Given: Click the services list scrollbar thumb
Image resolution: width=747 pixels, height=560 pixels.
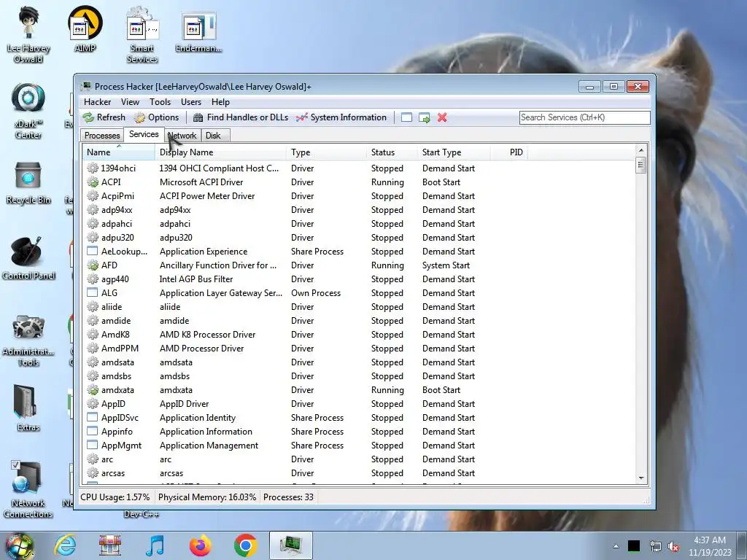Looking at the screenshot, I should click(640, 166).
